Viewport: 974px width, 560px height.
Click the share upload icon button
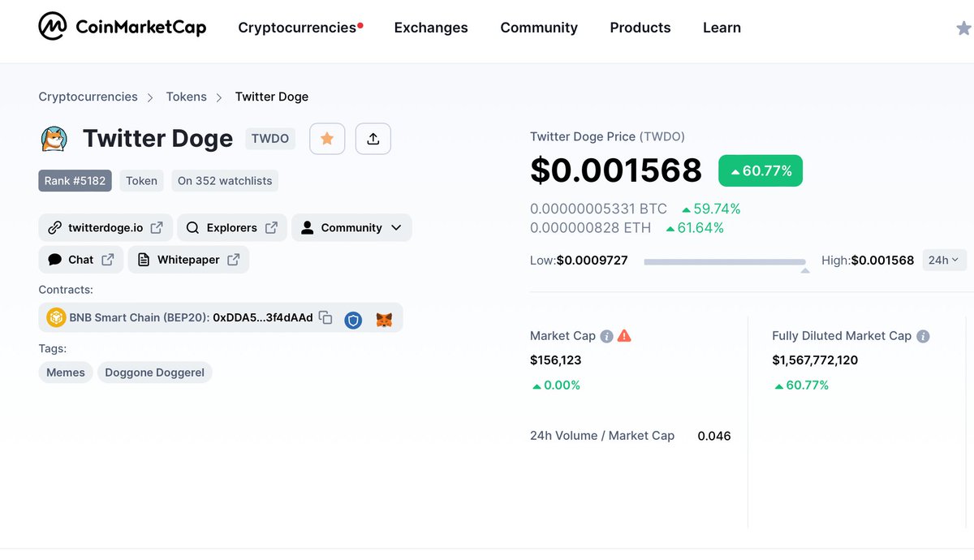[373, 139]
